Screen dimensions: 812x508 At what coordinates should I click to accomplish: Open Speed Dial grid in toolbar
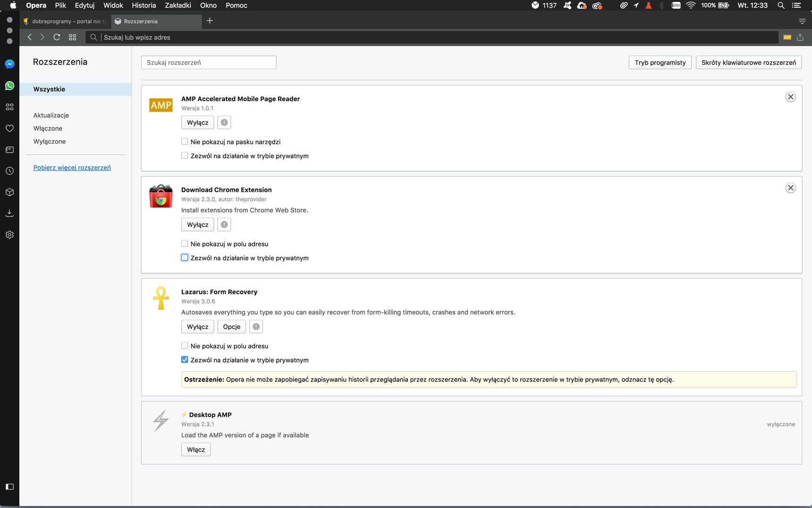(72, 37)
